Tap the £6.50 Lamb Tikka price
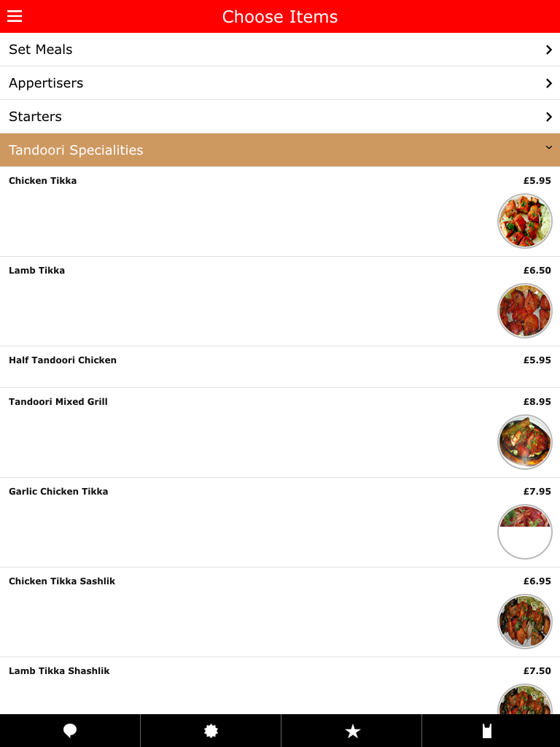560x747 pixels. [x=537, y=271]
